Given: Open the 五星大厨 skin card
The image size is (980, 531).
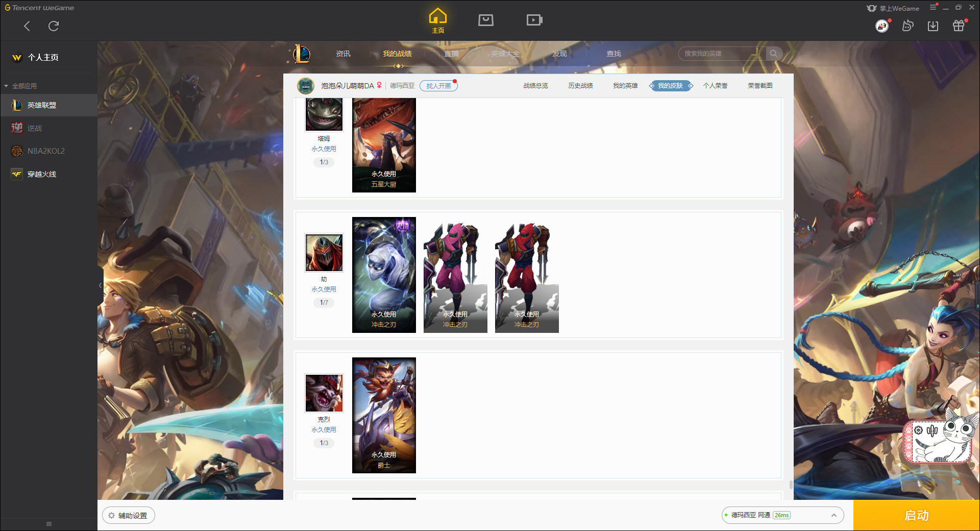Looking at the screenshot, I should 384,145.
